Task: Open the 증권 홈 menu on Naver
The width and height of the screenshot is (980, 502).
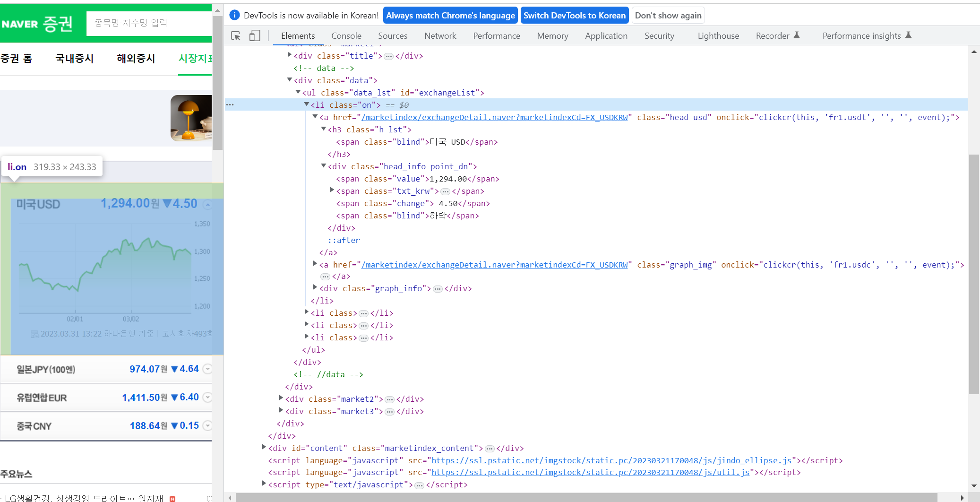Action: coord(16,59)
